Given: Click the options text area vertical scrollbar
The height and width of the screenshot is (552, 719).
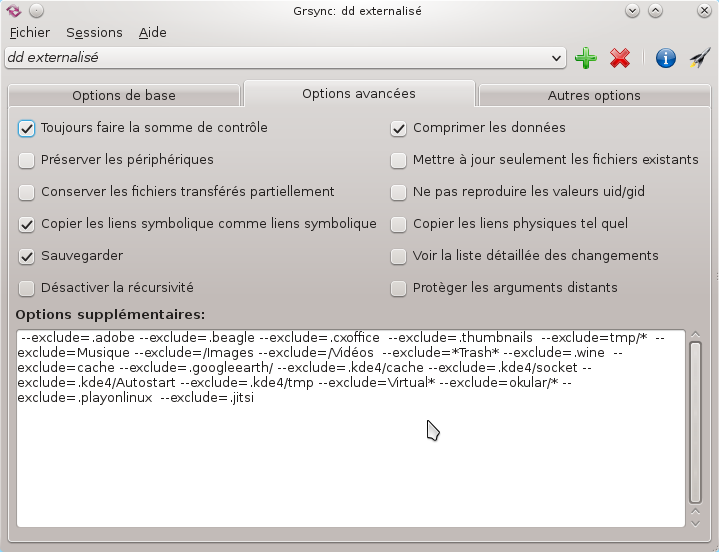Looking at the screenshot, I should tap(695, 422).
